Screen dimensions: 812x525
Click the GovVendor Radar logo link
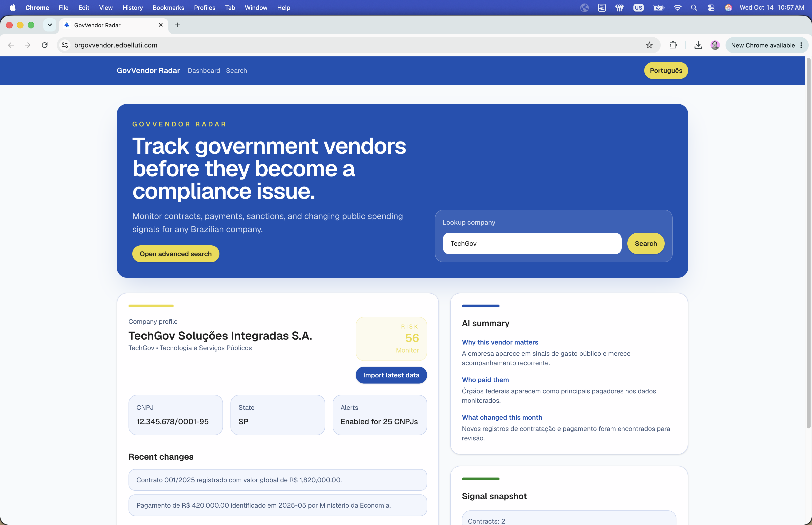[148, 71]
